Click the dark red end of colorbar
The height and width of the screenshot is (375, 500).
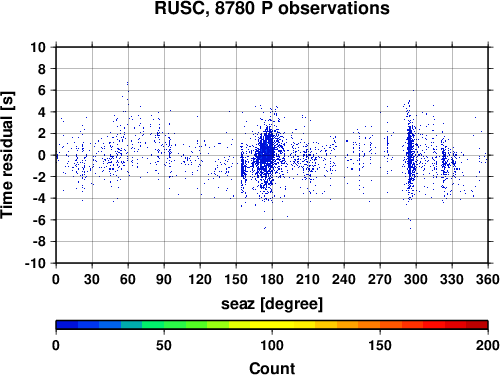click(x=477, y=325)
